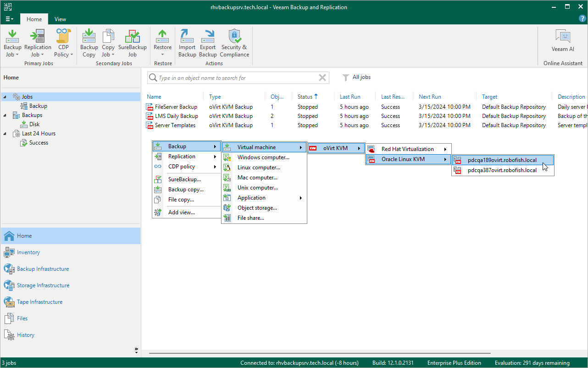This screenshot has height=368, width=588.
Task: Open the CDP Policy ribbon button
Action: click(x=64, y=43)
